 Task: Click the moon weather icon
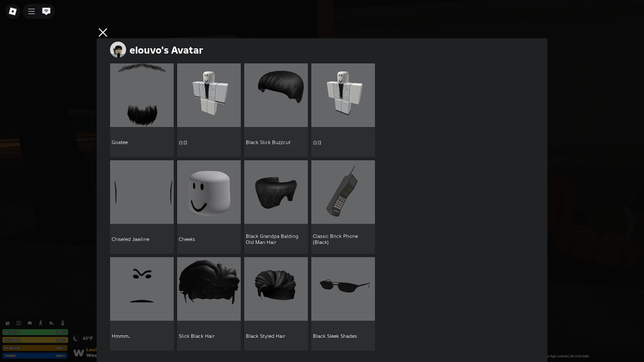(76, 338)
